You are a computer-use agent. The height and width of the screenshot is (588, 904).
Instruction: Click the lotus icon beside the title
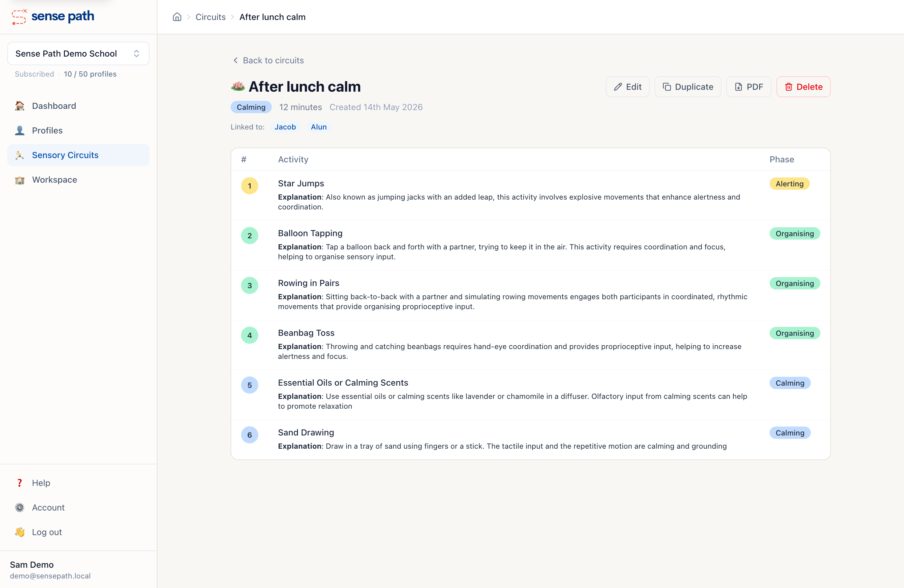tap(238, 86)
